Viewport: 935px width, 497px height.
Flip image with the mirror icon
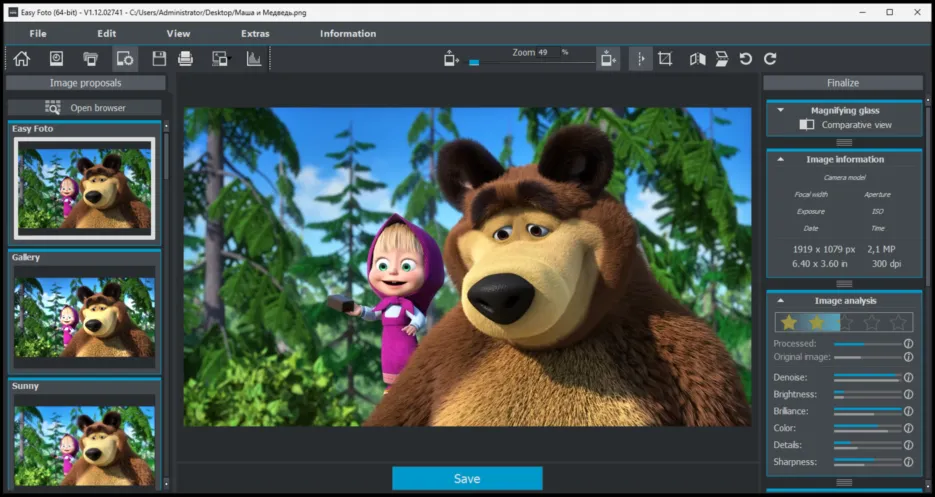(x=698, y=58)
